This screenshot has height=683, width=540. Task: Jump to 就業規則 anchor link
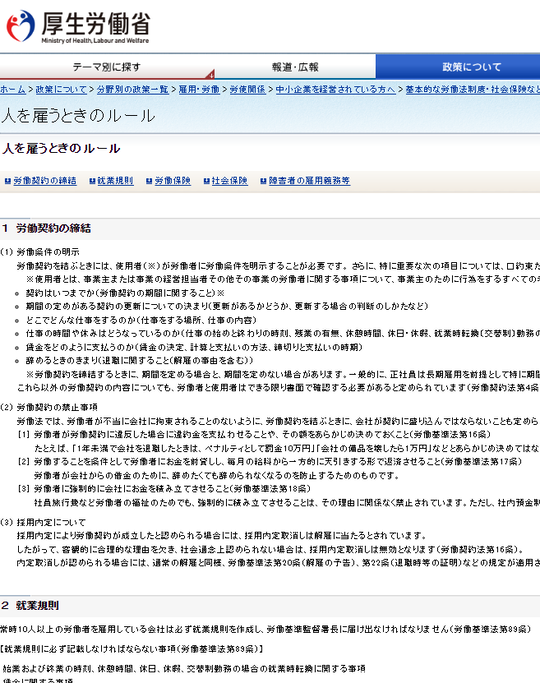[x=115, y=181]
